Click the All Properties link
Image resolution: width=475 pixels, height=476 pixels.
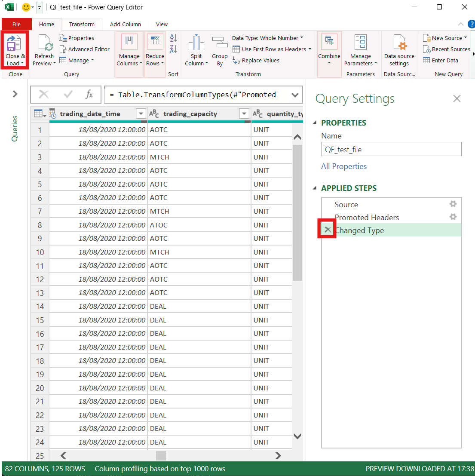(x=344, y=166)
